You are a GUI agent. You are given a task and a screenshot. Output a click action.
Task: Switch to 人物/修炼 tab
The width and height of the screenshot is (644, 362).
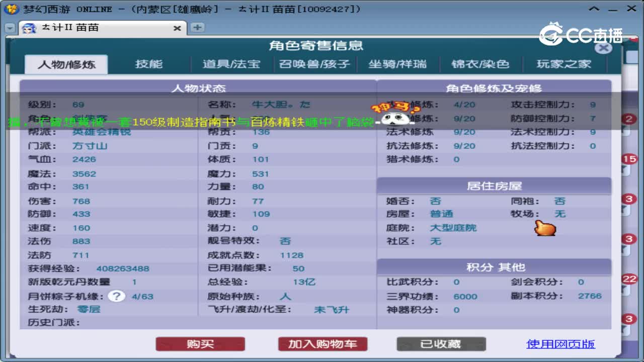pyautogui.click(x=66, y=64)
